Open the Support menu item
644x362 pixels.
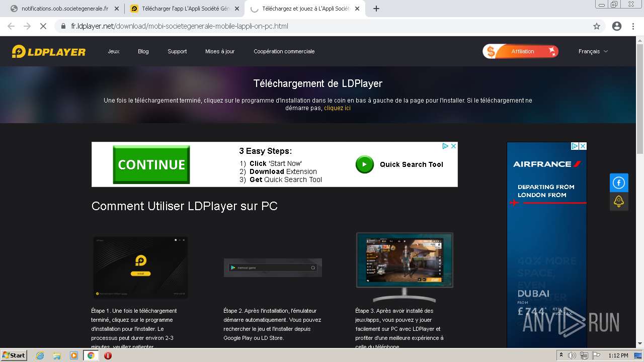point(177,51)
